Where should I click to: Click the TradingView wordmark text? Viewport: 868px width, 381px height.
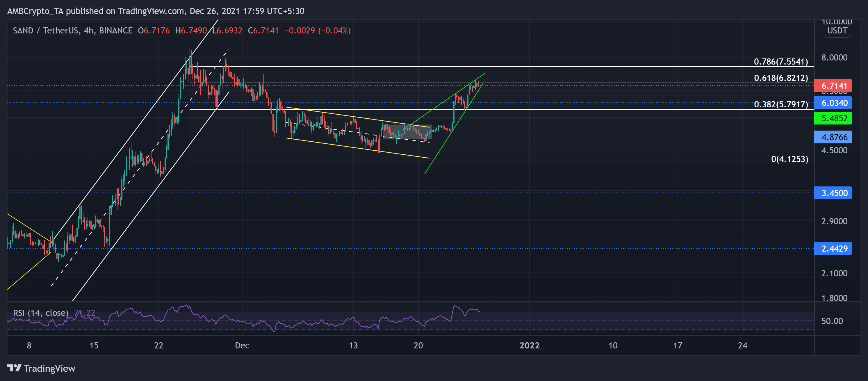point(49,368)
